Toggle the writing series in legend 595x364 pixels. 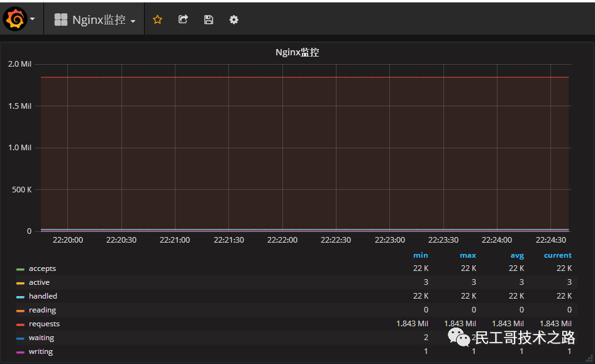tap(41, 352)
